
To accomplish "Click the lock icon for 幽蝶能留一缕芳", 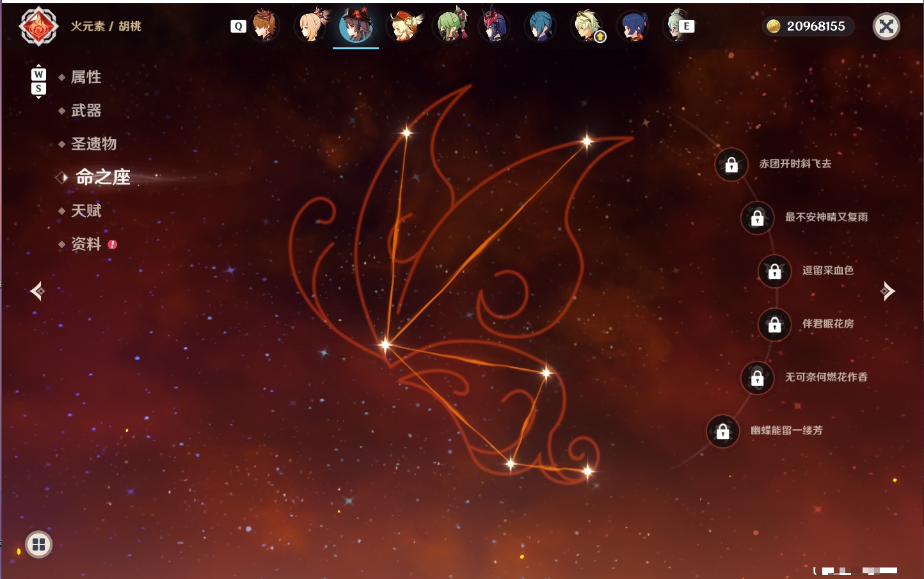I will (722, 431).
